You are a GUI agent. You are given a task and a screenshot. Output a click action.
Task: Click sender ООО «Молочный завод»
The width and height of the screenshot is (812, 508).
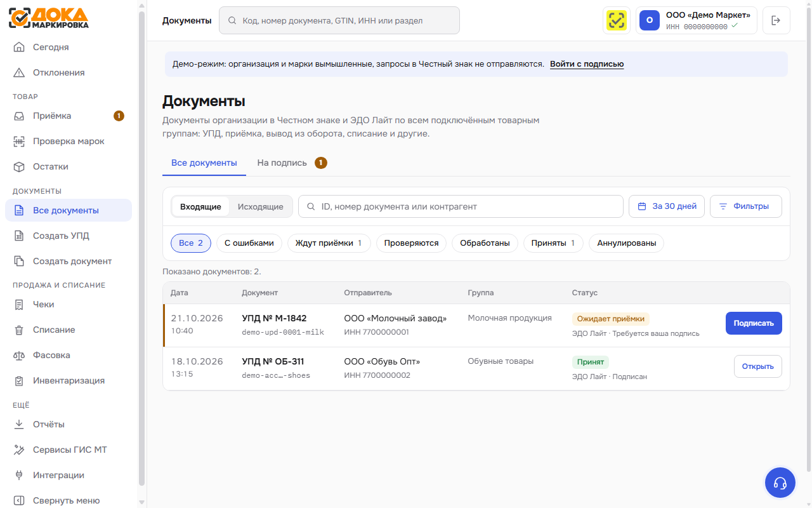(x=395, y=318)
